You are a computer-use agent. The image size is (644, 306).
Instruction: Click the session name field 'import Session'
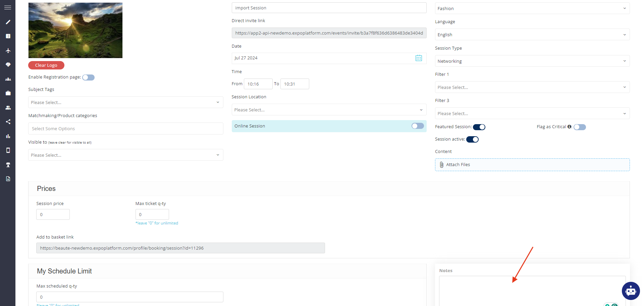click(329, 8)
